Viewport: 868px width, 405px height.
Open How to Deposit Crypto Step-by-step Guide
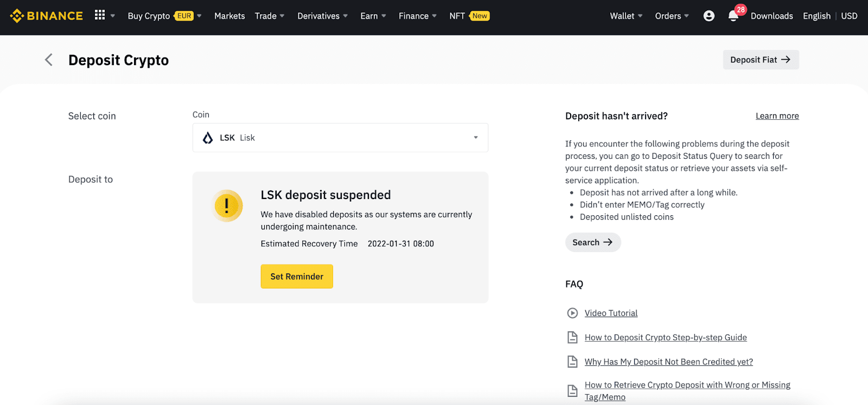(x=666, y=337)
